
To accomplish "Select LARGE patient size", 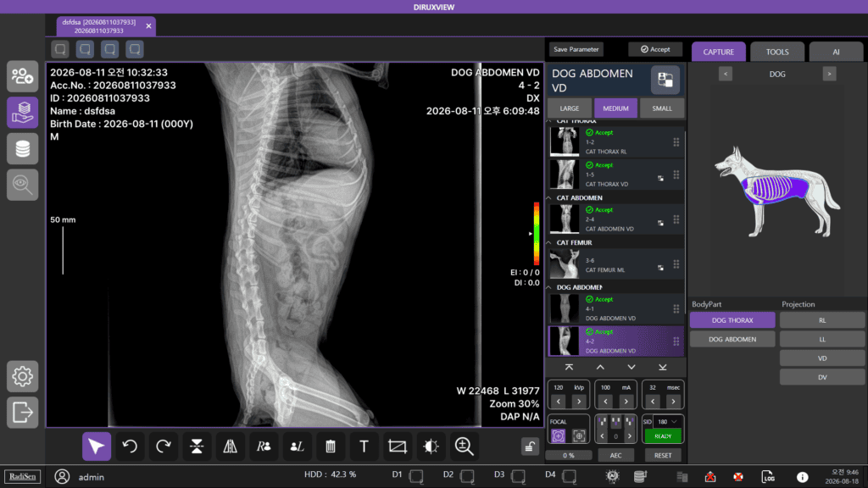I will (x=569, y=108).
